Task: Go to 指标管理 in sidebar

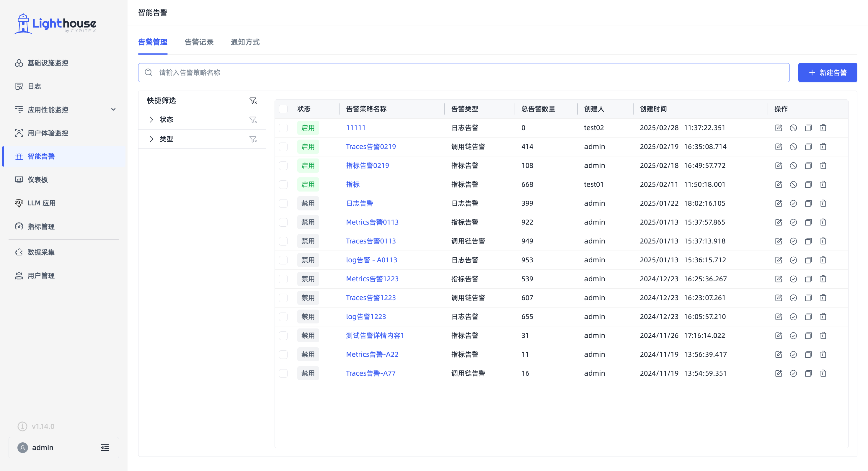Action: (x=64, y=226)
